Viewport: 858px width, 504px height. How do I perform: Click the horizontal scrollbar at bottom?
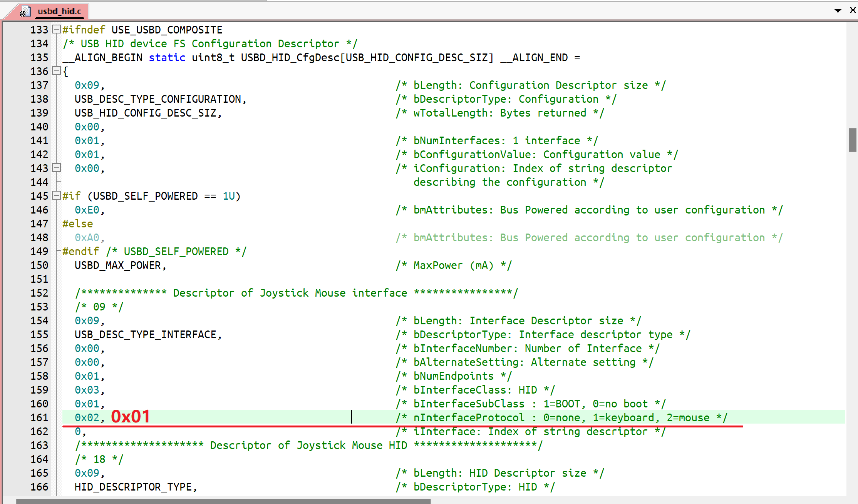(223, 501)
